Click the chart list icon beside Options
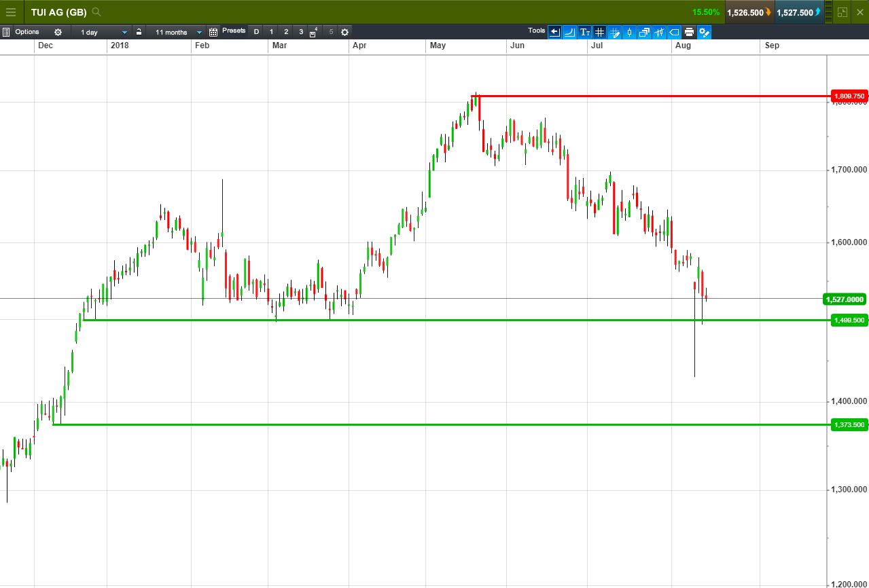 6,32
